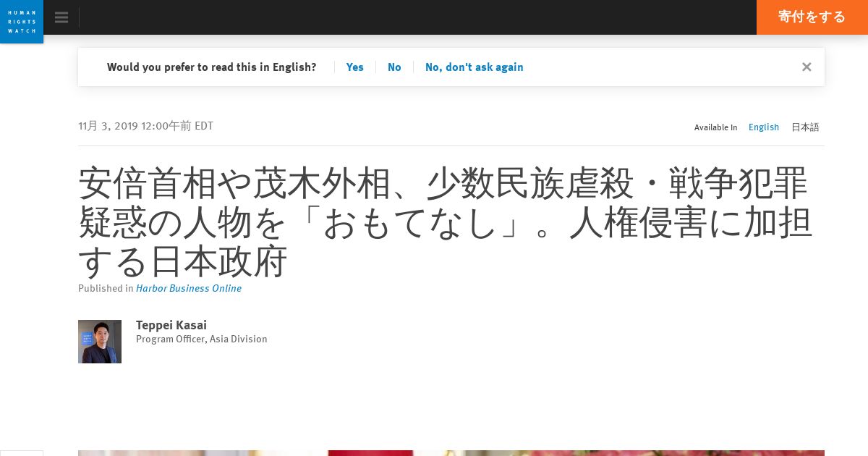The height and width of the screenshot is (456, 868).
Task: Open Teppei Kasai author name
Action: click(x=171, y=325)
